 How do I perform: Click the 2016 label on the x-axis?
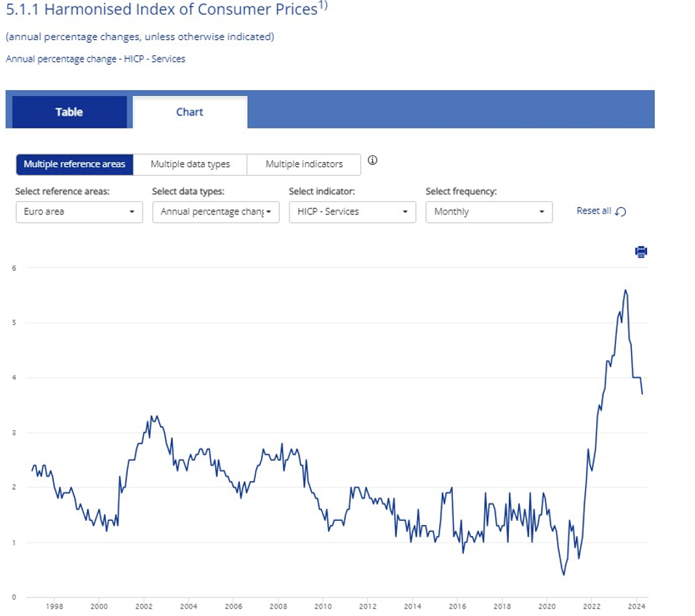[457, 607]
